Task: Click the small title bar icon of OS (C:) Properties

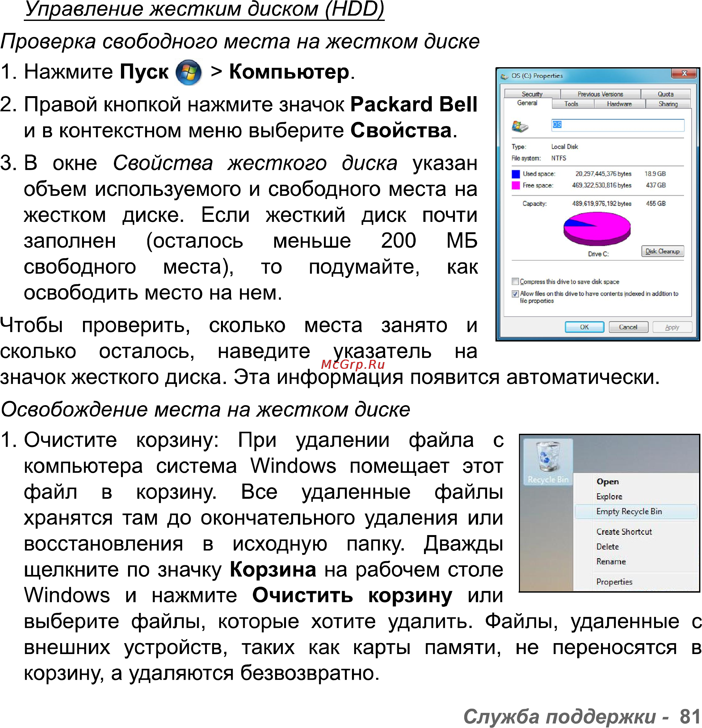Action: point(504,76)
